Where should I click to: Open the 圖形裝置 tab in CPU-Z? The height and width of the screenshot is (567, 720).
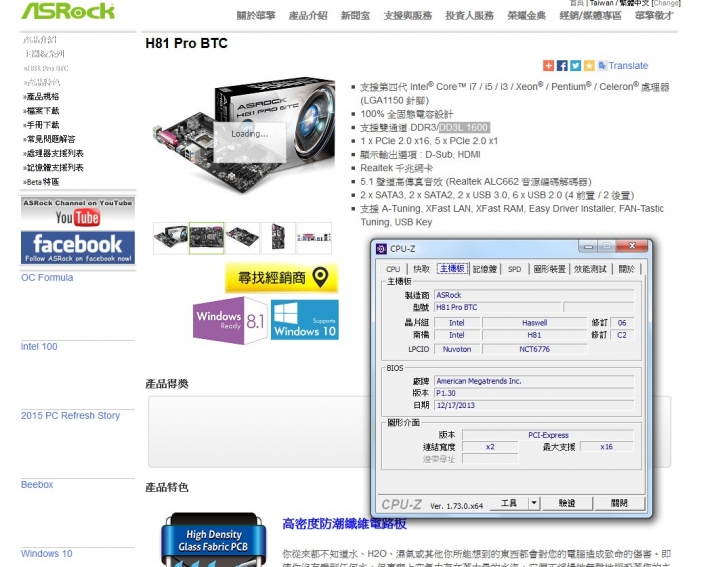tap(549, 269)
